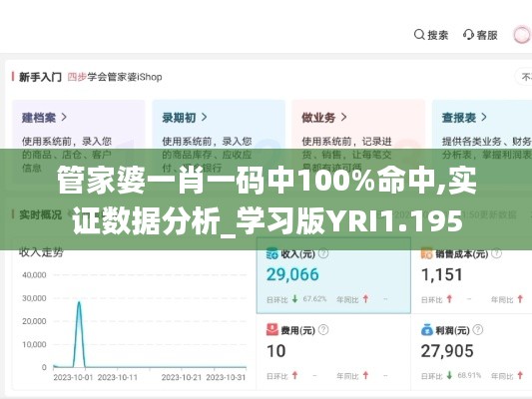The height and width of the screenshot is (399, 532).
Task: Click the 2023-10-01 axis label
Action: [73, 377]
